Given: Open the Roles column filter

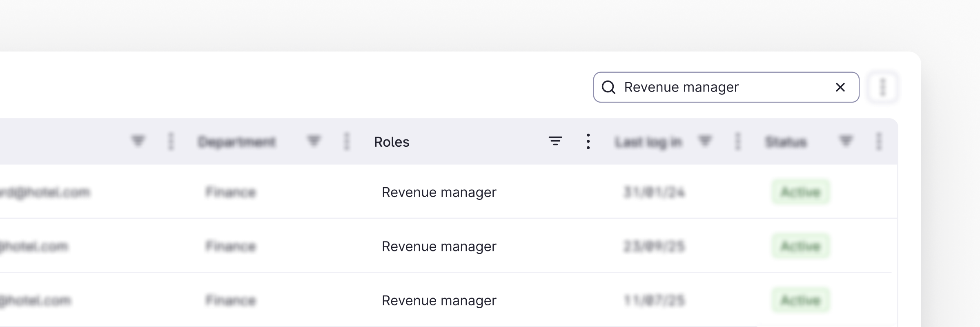Looking at the screenshot, I should point(555,141).
